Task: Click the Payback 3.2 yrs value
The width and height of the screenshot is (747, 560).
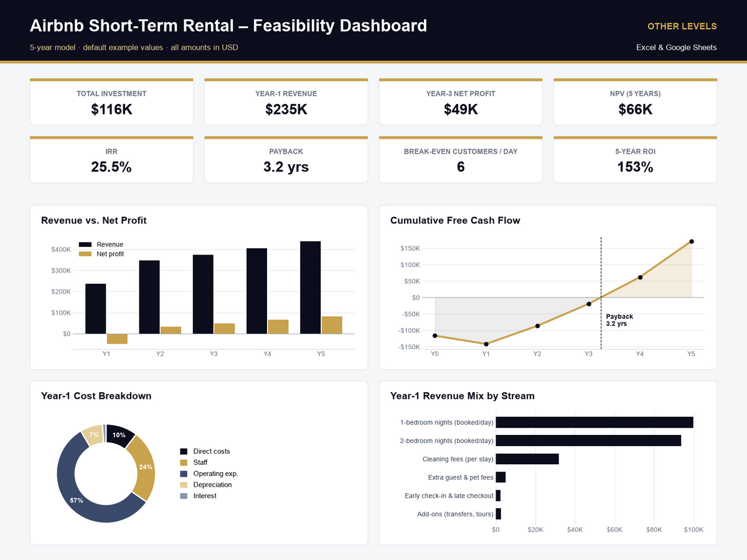Action: coord(286,167)
